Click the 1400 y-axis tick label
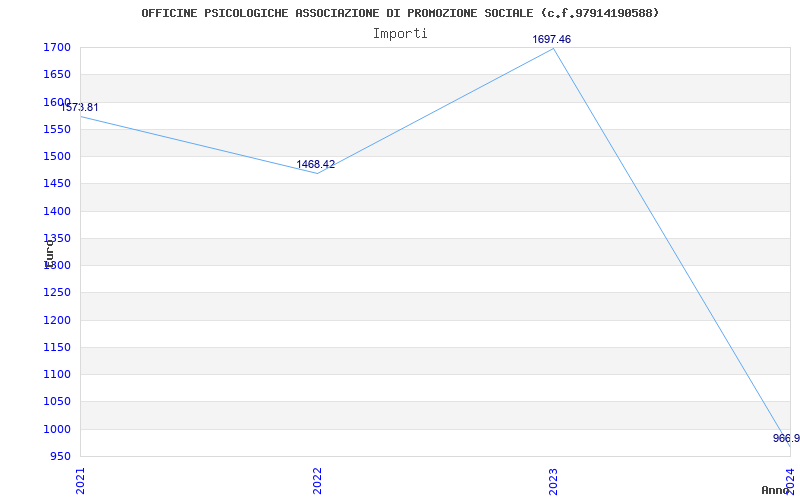Screen dimensions: 800x500 58,211
